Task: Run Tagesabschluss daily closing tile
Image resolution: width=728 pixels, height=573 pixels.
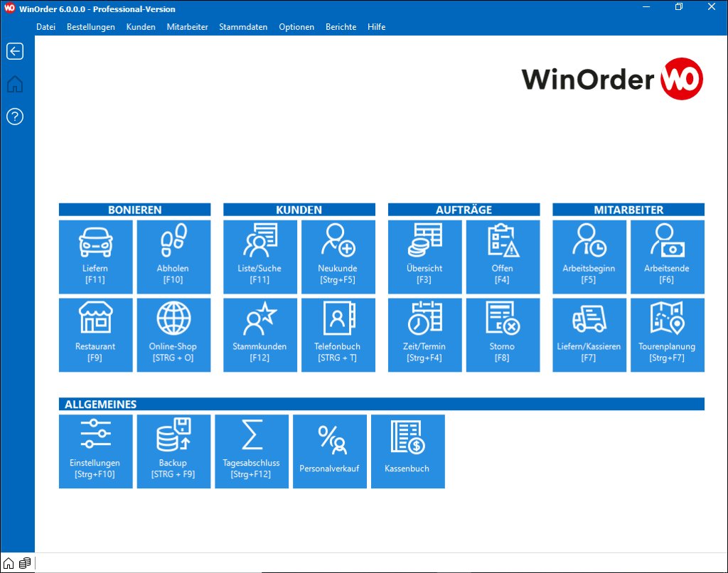Action: [x=252, y=451]
